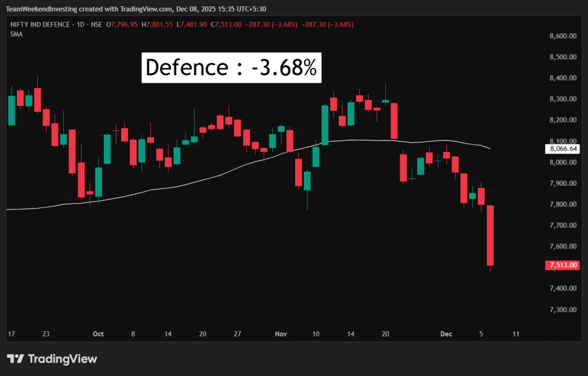Image resolution: width=588 pixels, height=376 pixels.
Task: Click the large red last candle
Action: tap(490, 236)
